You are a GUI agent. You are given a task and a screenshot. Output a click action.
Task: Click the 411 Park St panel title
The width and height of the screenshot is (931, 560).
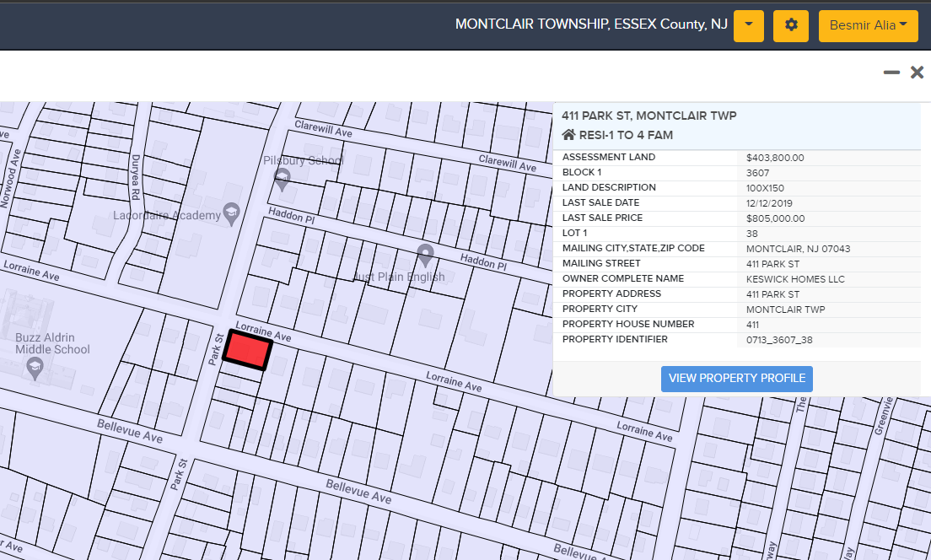(x=648, y=116)
